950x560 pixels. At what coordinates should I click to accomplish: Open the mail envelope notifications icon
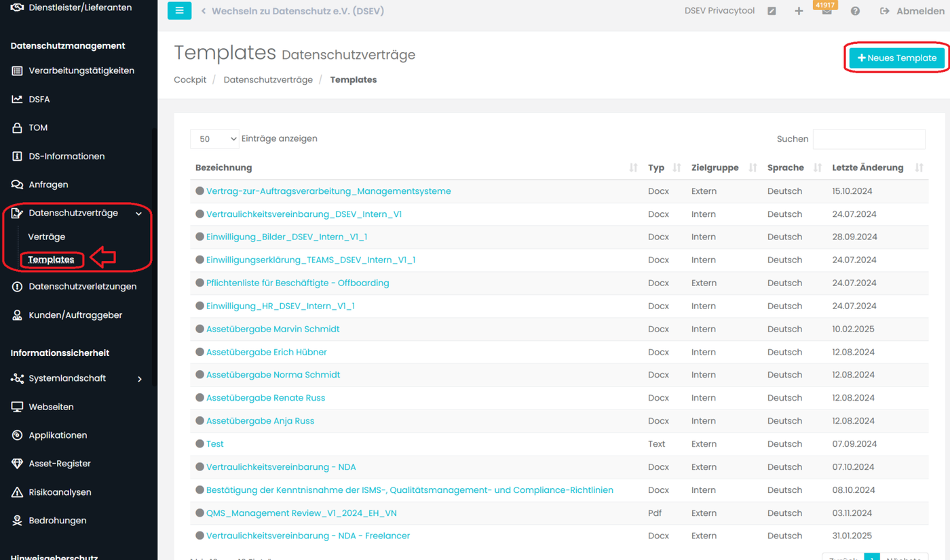point(826,12)
